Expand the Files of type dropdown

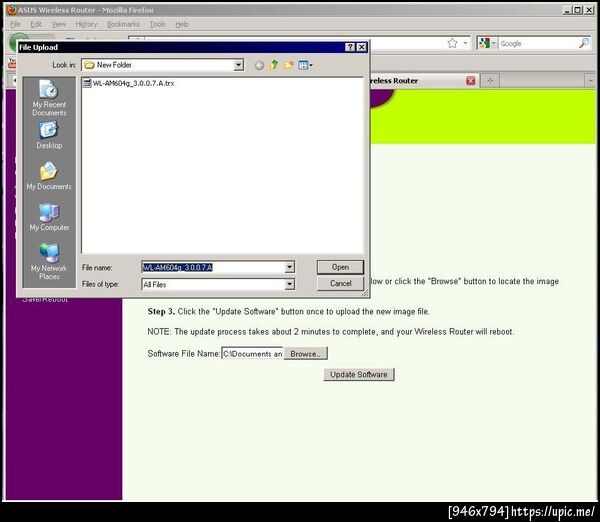pos(290,284)
